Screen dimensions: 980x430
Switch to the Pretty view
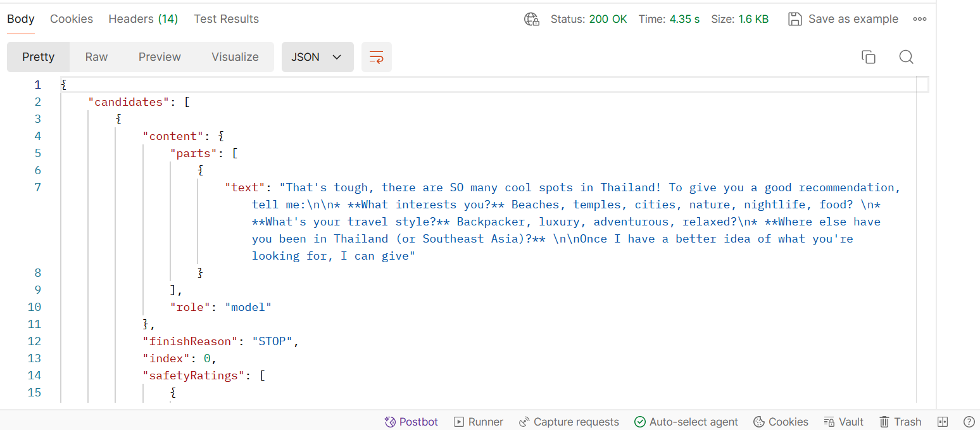point(39,57)
